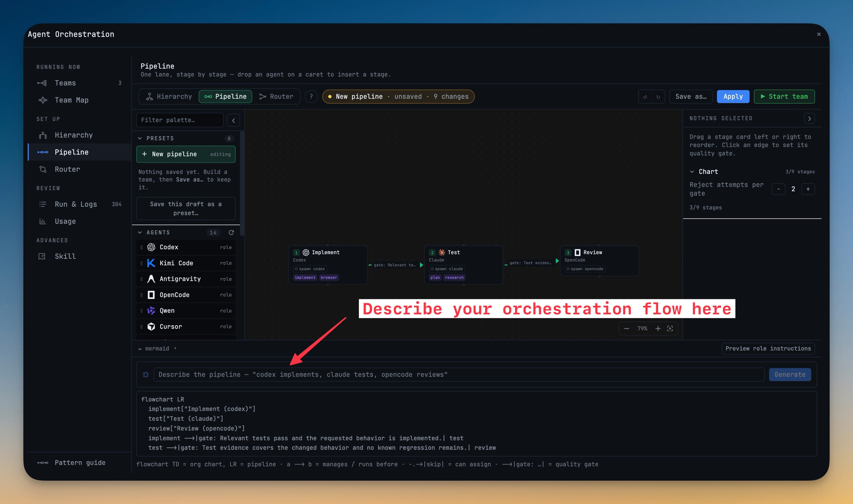Click the sparkle AI icon
Viewport: 853px width, 504px height.
146,374
